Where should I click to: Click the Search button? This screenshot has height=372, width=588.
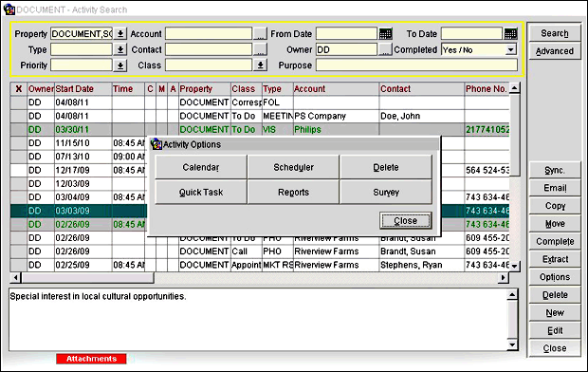tap(555, 33)
